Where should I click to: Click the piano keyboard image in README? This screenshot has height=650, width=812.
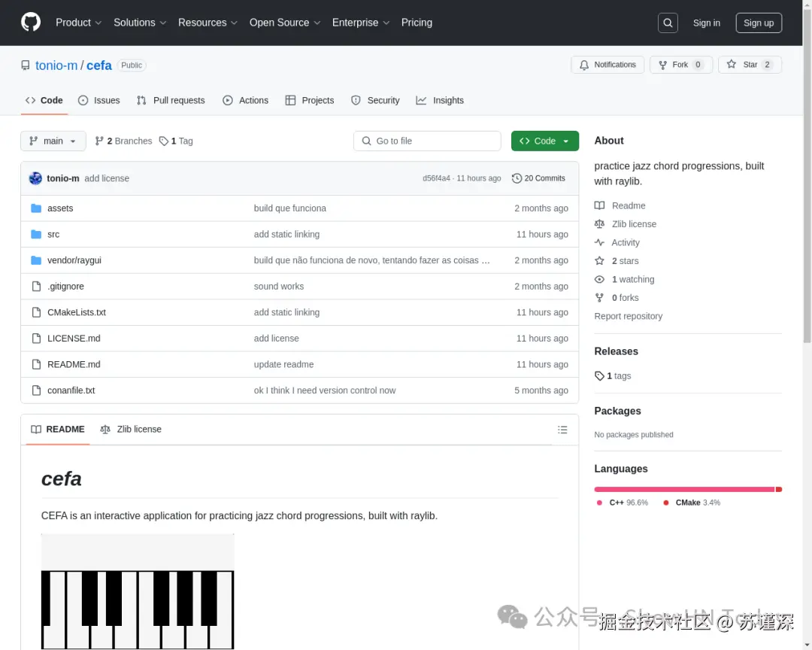138,591
